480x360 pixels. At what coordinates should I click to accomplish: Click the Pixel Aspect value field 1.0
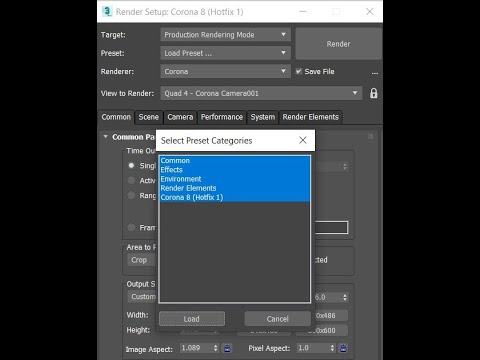[313, 348]
